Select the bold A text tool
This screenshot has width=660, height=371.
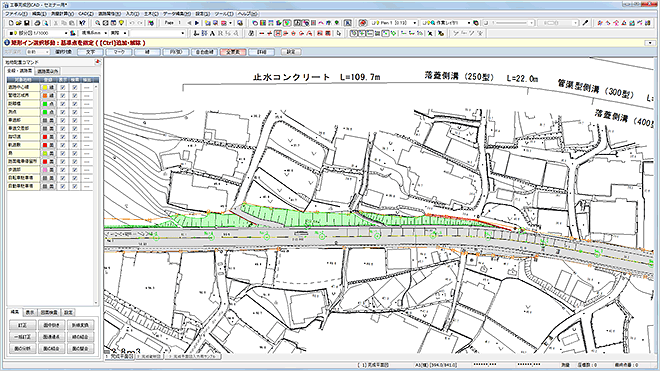pos(213,33)
